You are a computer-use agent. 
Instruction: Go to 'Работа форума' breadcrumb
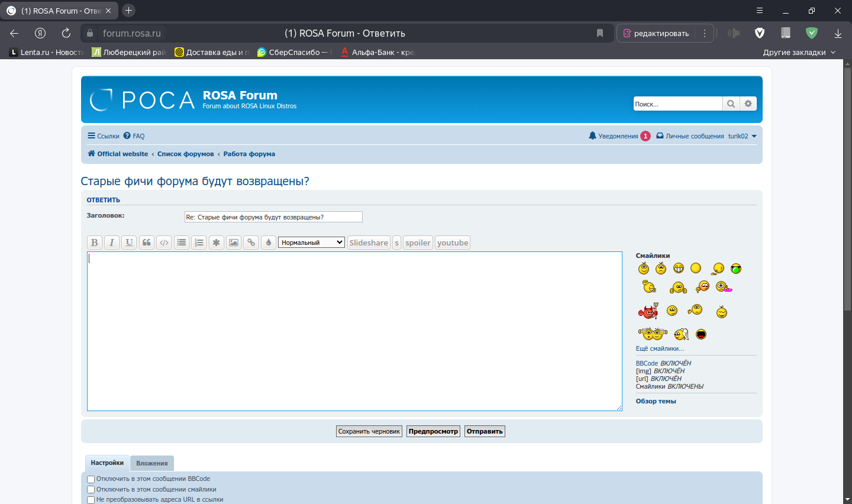point(249,154)
